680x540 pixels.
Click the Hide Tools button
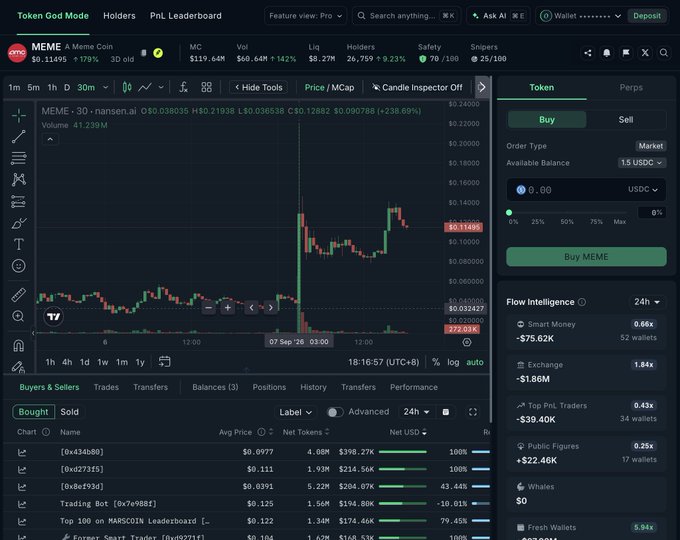click(258, 88)
